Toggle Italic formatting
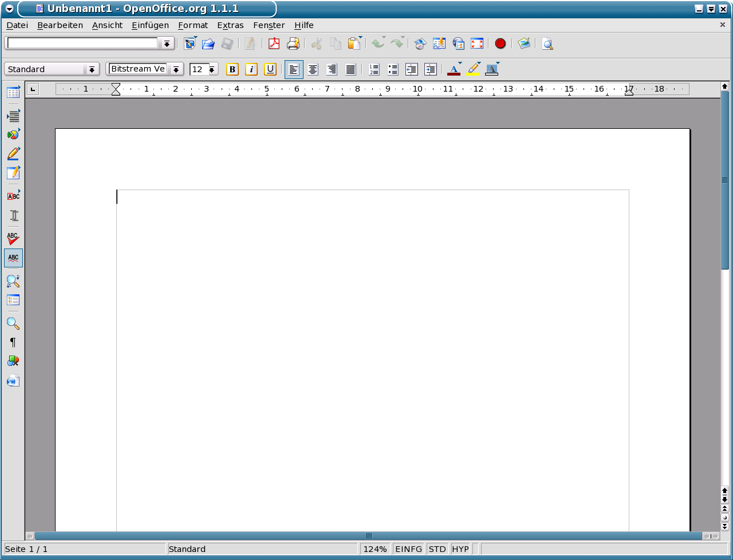The image size is (733, 560). [251, 69]
